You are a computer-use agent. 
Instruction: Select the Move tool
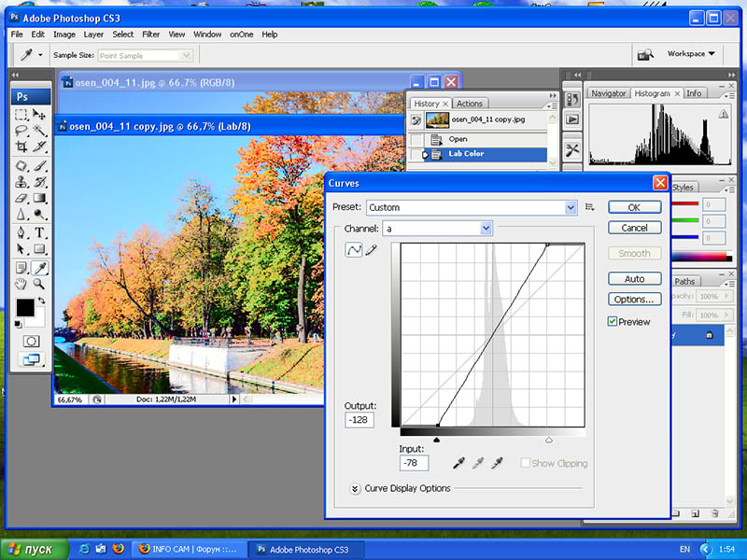tap(39, 114)
